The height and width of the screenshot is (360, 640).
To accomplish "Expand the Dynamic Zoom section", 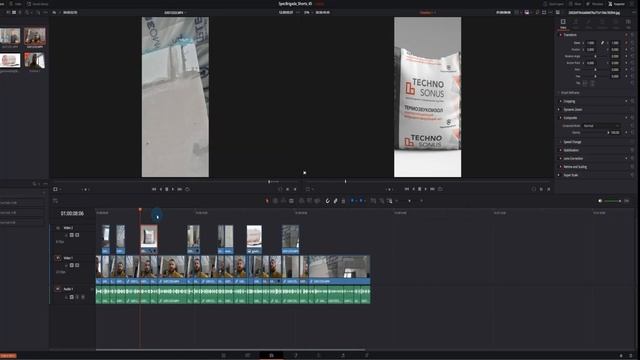I will click(x=560, y=109).
